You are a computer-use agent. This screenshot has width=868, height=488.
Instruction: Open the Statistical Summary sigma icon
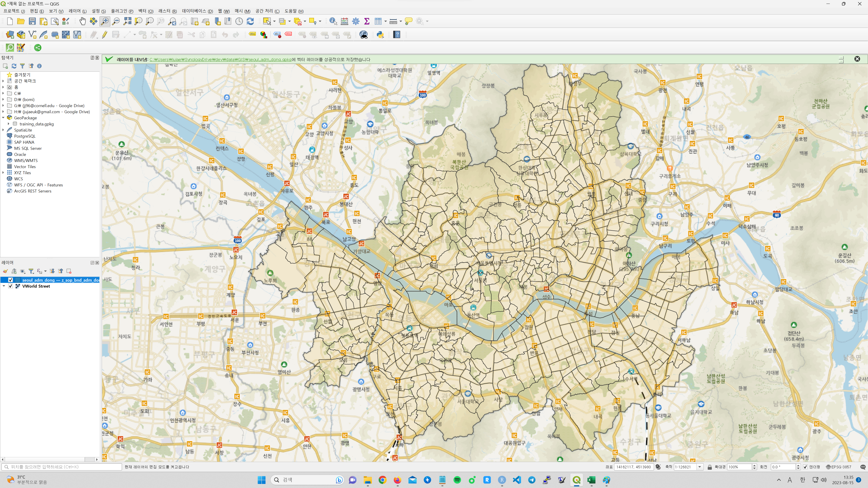coord(367,21)
